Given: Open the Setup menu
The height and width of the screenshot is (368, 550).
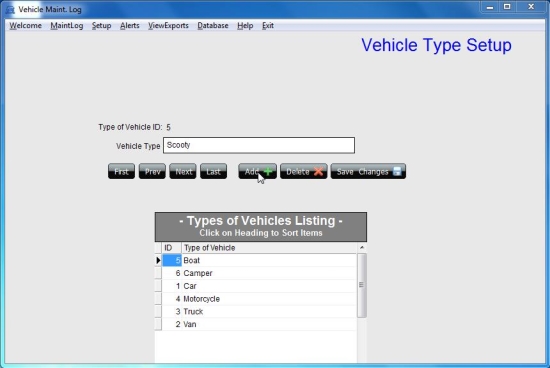Looking at the screenshot, I should coord(101,26).
